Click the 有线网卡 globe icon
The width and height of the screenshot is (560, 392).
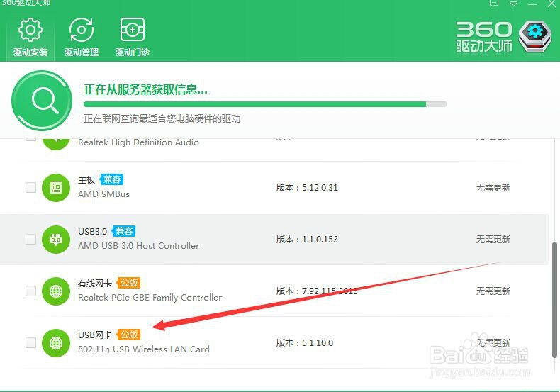tap(56, 291)
